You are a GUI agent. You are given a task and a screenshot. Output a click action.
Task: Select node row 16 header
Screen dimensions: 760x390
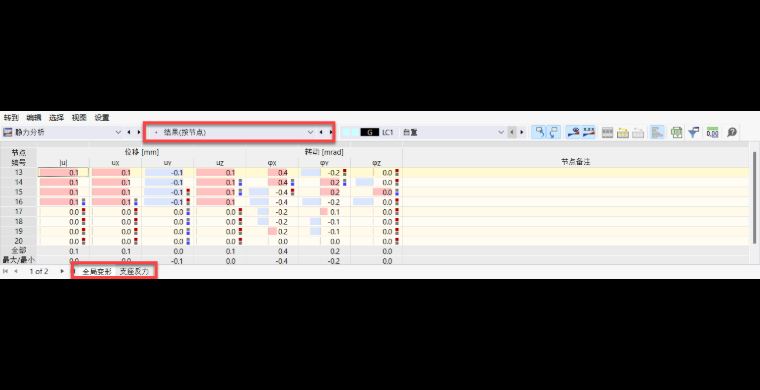18,202
